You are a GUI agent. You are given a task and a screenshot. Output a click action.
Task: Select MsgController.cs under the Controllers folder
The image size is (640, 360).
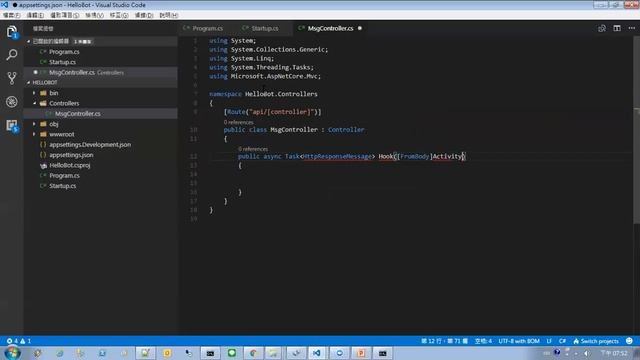[x=101, y=113]
